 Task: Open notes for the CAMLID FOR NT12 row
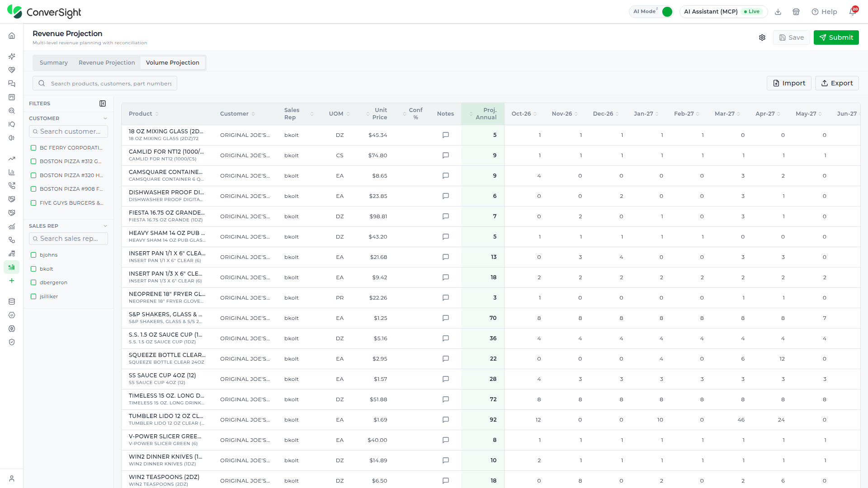click(446, 155)
